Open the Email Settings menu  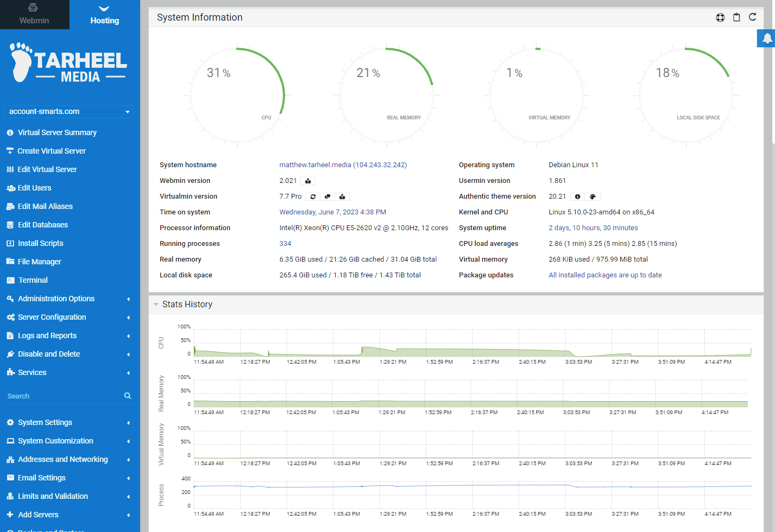42,478
